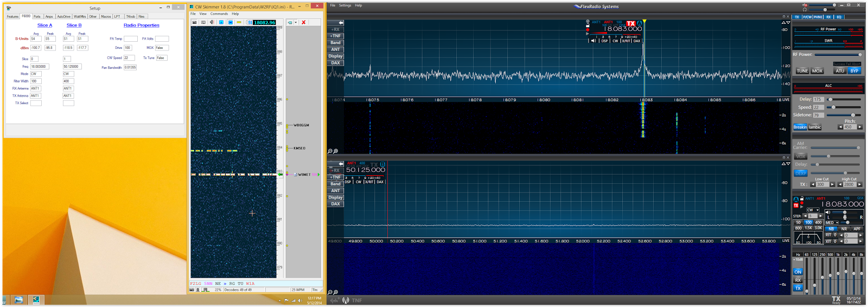Toggle the MOX transmit button
Viewport: 868px width, 307px height.
click(817, 71)
